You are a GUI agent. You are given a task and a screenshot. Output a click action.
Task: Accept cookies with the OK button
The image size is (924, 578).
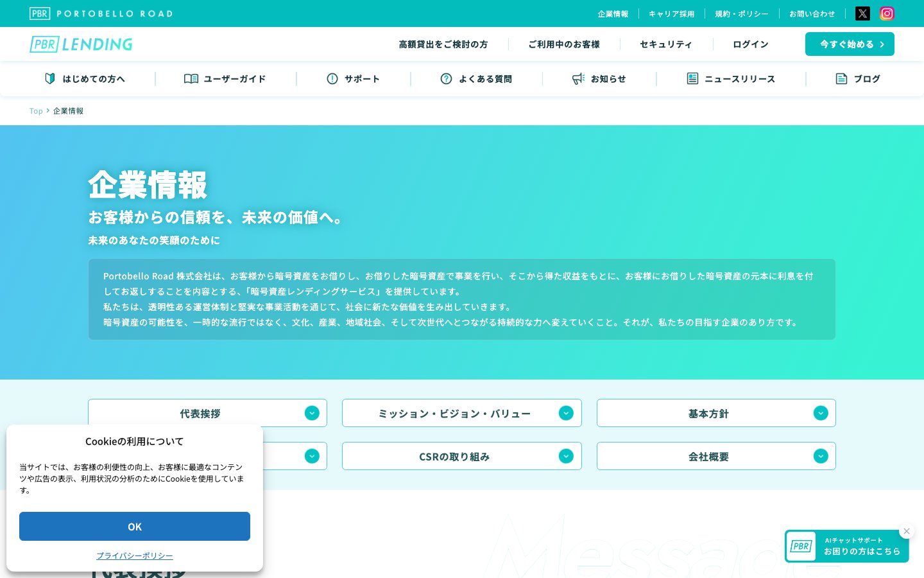click(135, 527)
